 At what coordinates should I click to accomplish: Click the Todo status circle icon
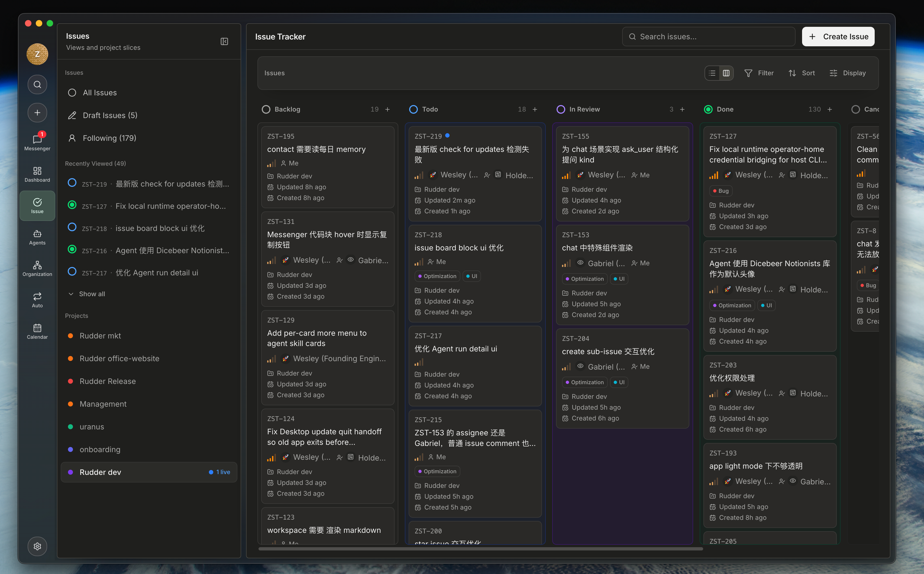tap(413, 109)
